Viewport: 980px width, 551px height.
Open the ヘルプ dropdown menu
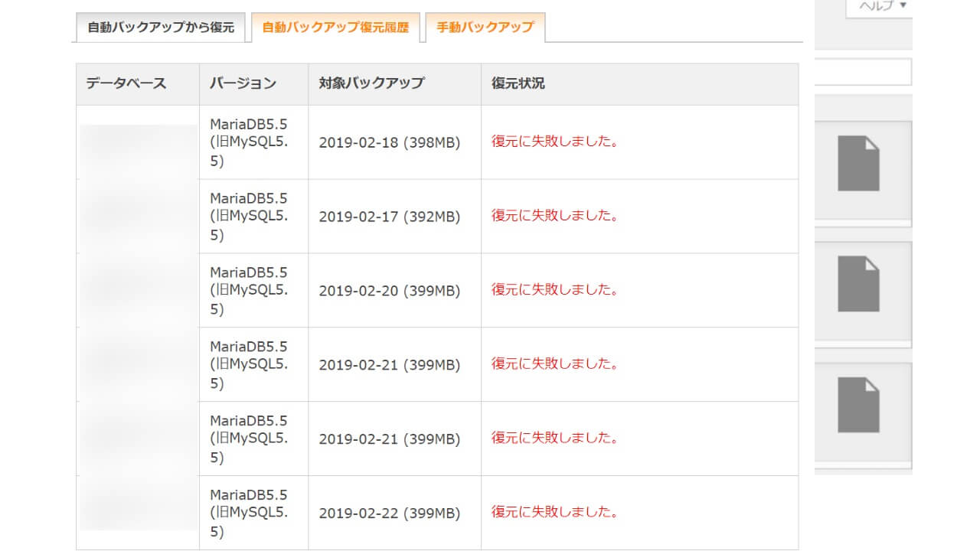tap(882, 6)
